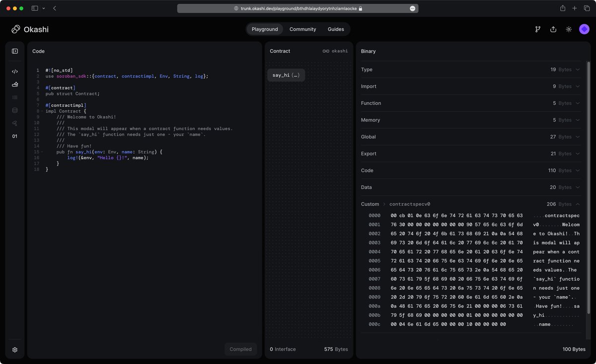Expand the Data section

[x=470, y=188]
